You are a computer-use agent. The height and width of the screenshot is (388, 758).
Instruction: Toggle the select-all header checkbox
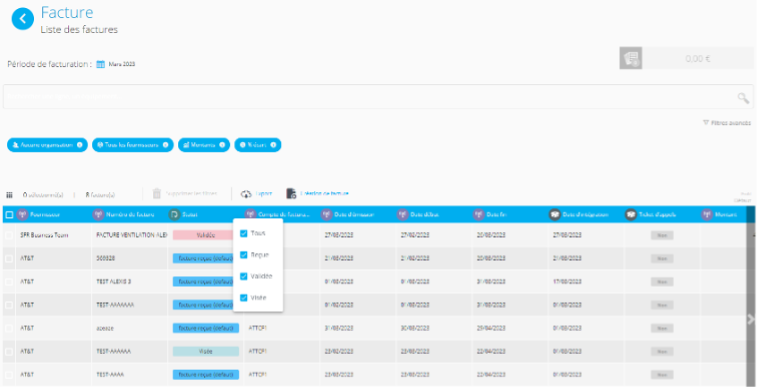[9, 215]
